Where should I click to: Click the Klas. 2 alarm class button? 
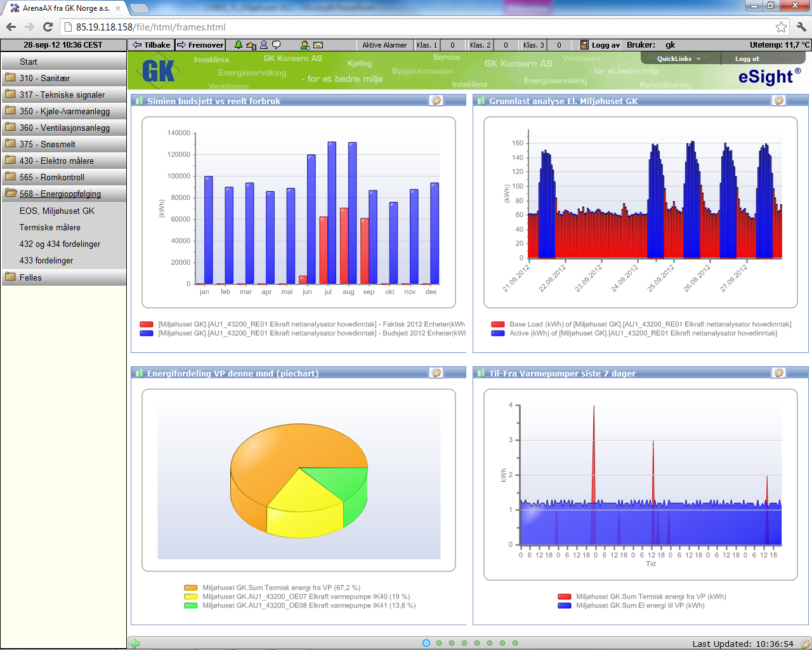[x=480, y=45]
